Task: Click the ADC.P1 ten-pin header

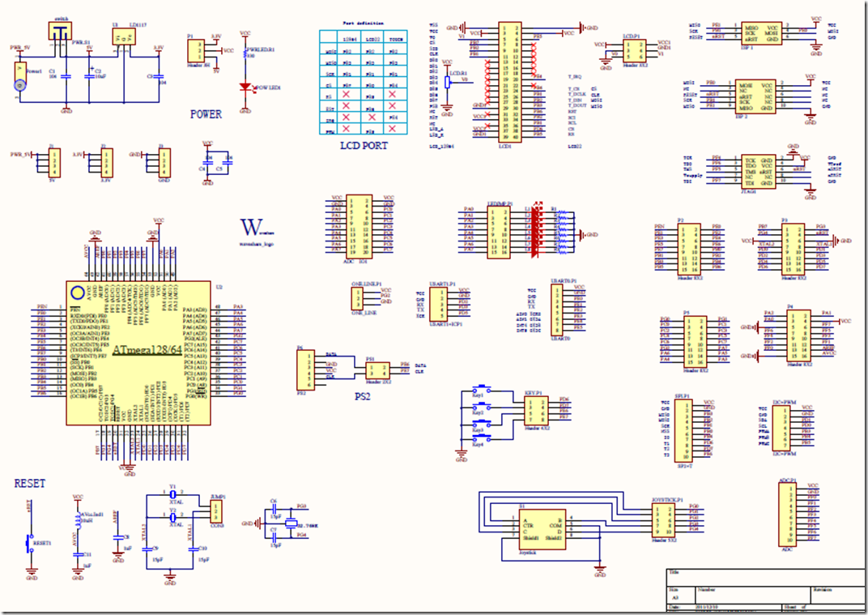Action: [x=786, y=515]
